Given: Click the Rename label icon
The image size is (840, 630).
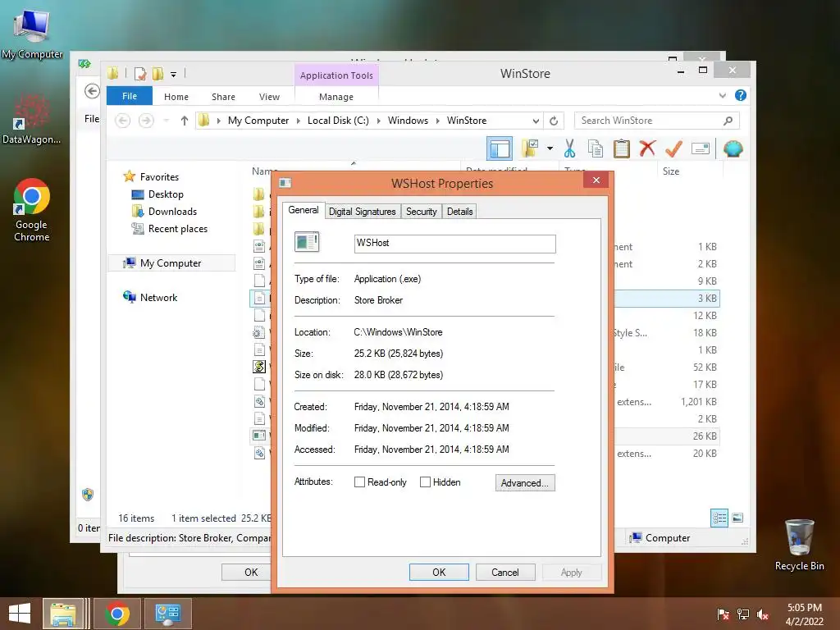Looking at the screenshot, I should 701,148.
